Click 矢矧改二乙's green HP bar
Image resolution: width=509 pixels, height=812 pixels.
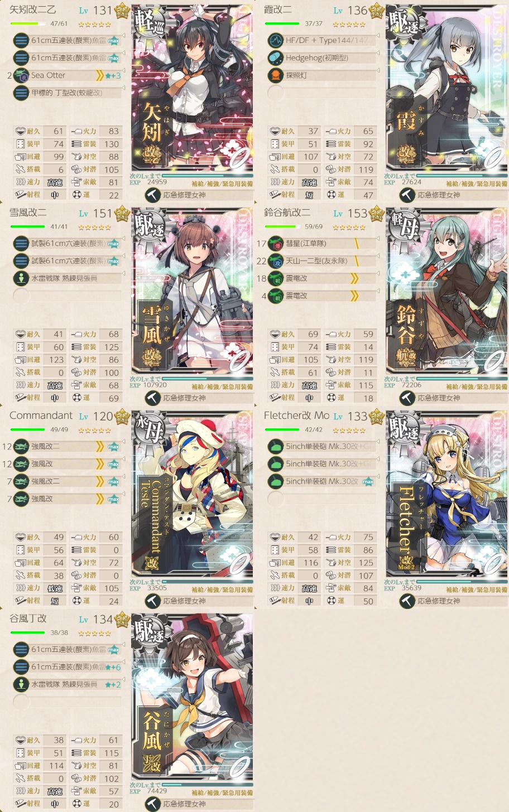[28, 24]
